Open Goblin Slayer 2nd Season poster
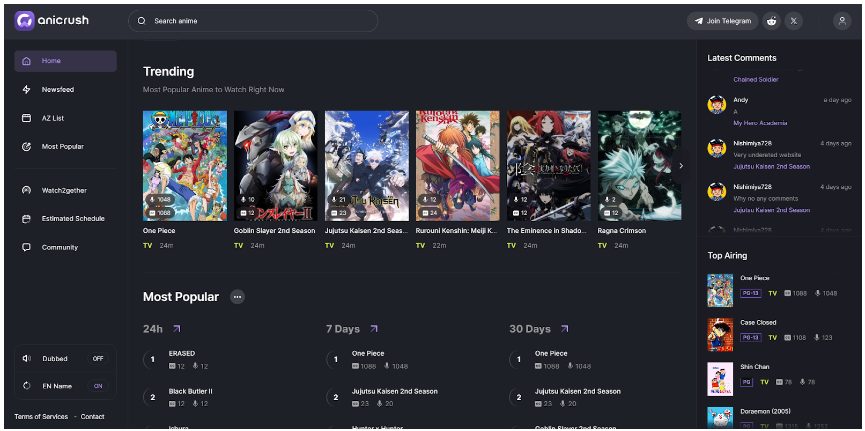865x431 pixels. [276, 166]
